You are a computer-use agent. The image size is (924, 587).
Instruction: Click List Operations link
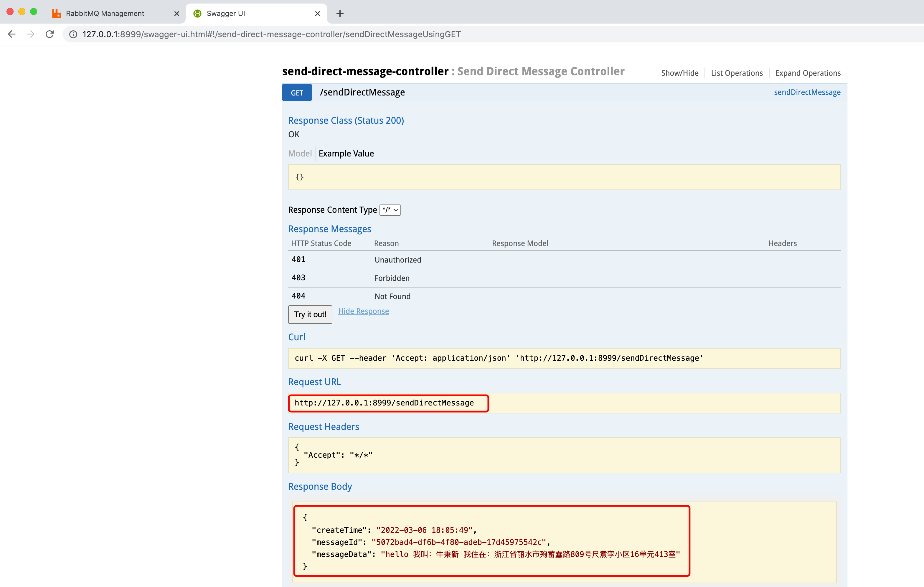coord(737,73)
